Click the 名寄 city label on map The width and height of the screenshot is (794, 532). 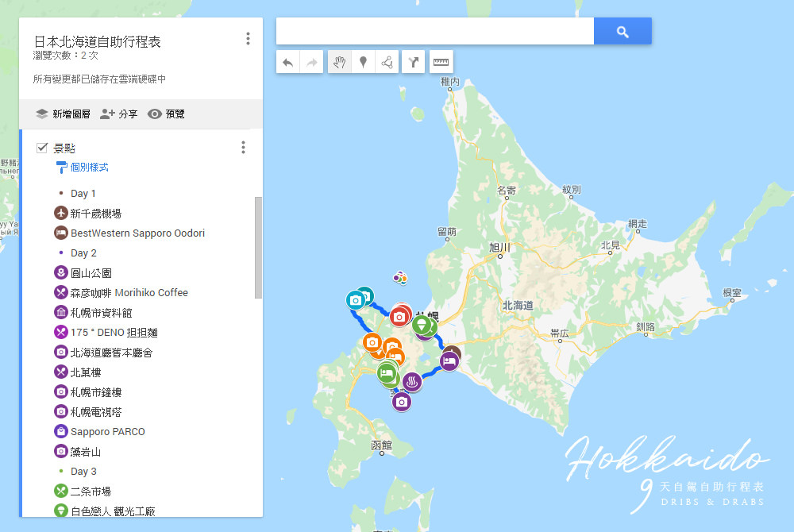507,191
